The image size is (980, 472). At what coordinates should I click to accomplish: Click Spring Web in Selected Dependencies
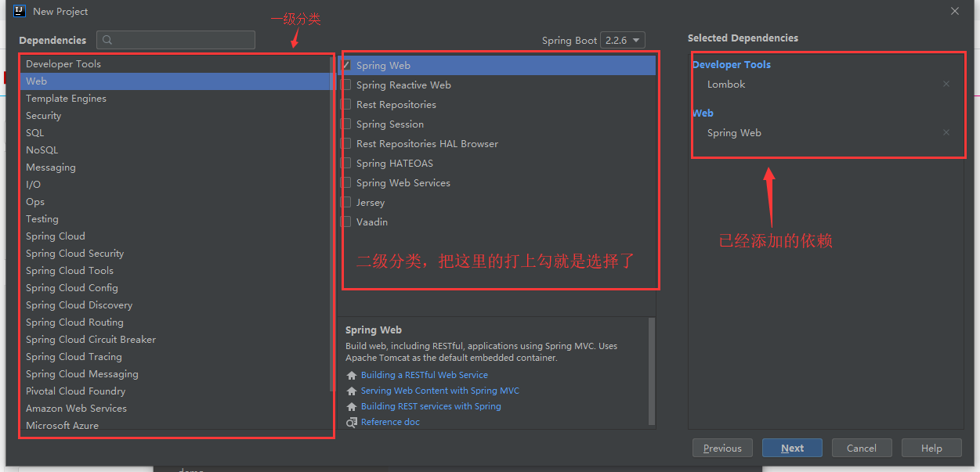(x=734, y=132)
